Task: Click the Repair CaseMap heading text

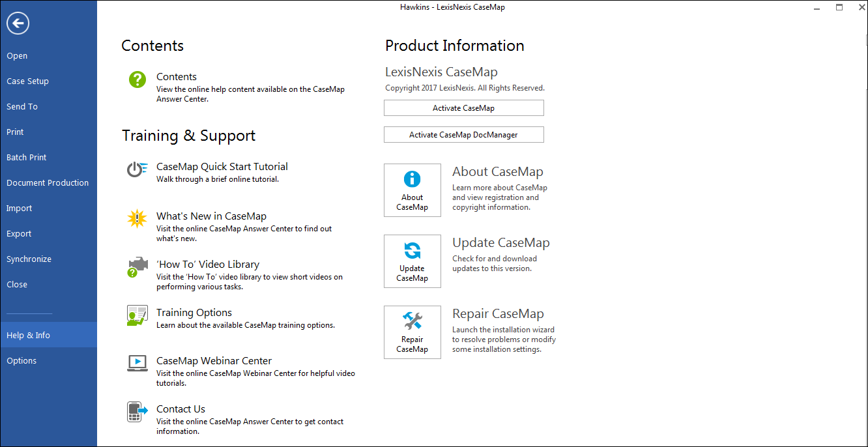Action: 498,314
